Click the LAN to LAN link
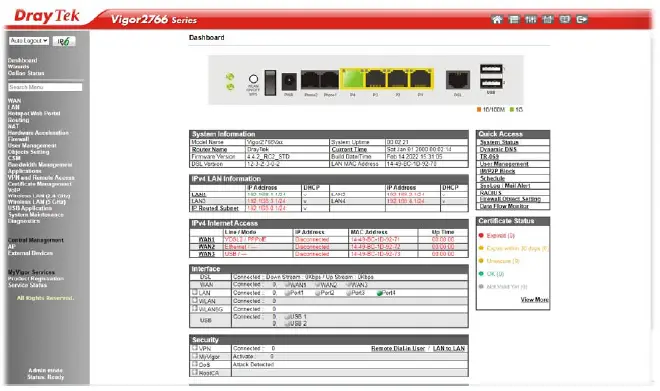 [449, 348]
